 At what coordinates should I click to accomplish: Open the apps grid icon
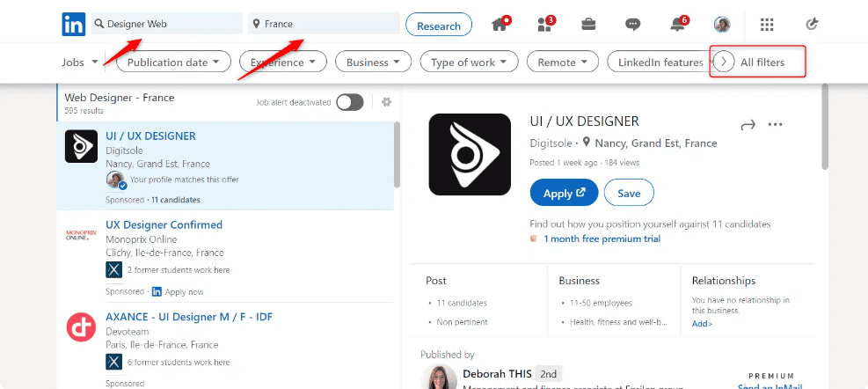767,25
